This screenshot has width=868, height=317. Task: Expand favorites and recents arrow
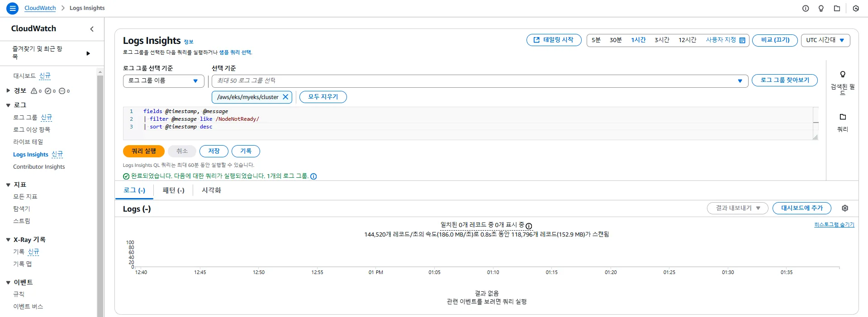[x=88, y=53]
